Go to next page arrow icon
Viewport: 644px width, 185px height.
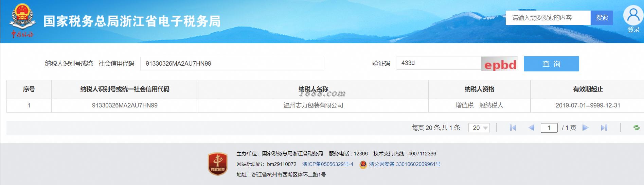tap(585, 128)
